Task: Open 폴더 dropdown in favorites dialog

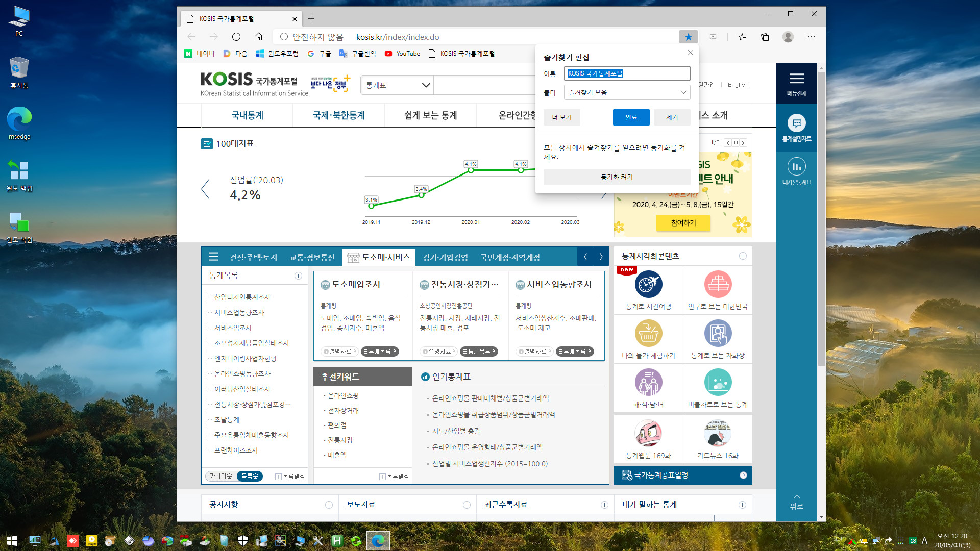Action: tap(627, 92)
